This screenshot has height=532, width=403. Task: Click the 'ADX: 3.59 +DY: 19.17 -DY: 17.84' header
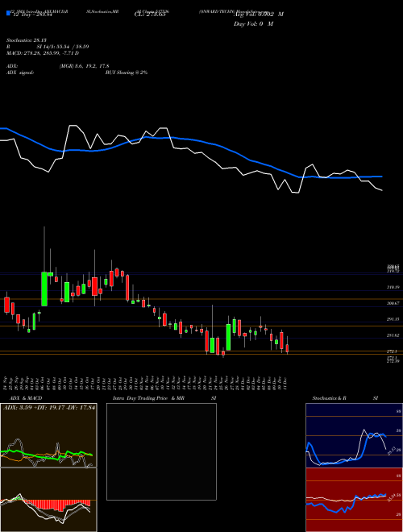point(49,407)
